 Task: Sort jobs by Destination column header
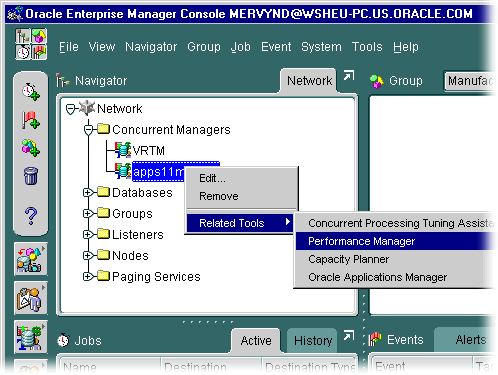point(211,367)
